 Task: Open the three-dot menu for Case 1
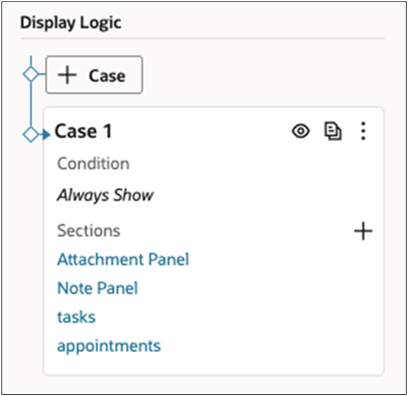[x=363, y=131]
